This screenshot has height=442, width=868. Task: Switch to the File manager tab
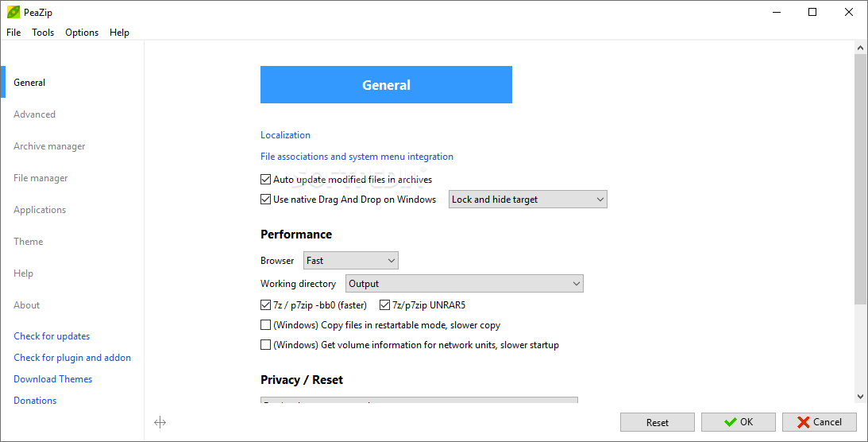(x=41, y=178)
